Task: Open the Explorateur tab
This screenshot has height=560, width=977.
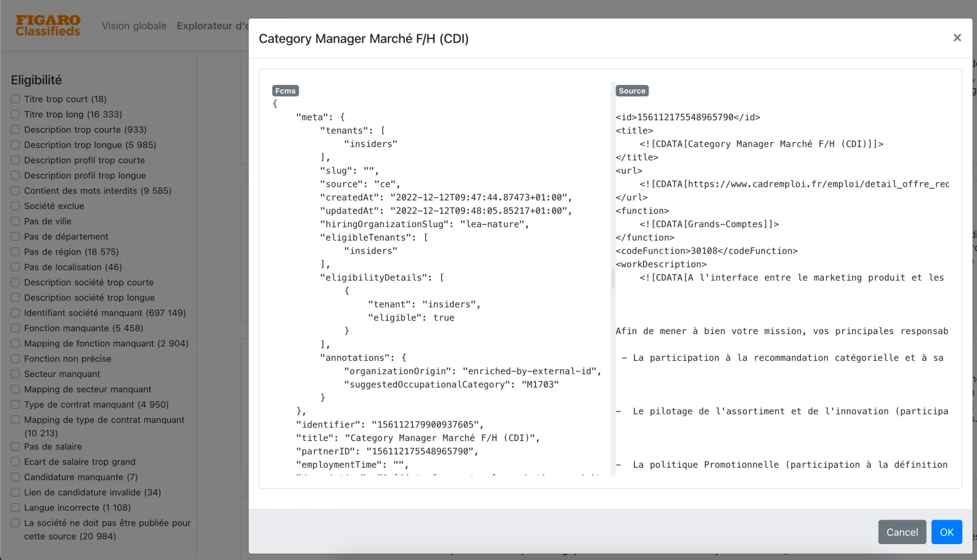Action: point(212,26)
